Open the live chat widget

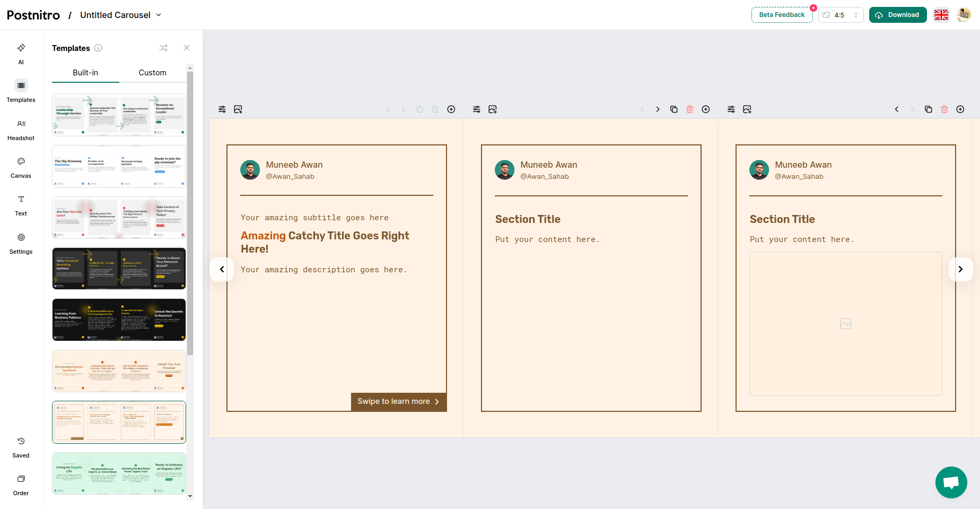(951, 482)
